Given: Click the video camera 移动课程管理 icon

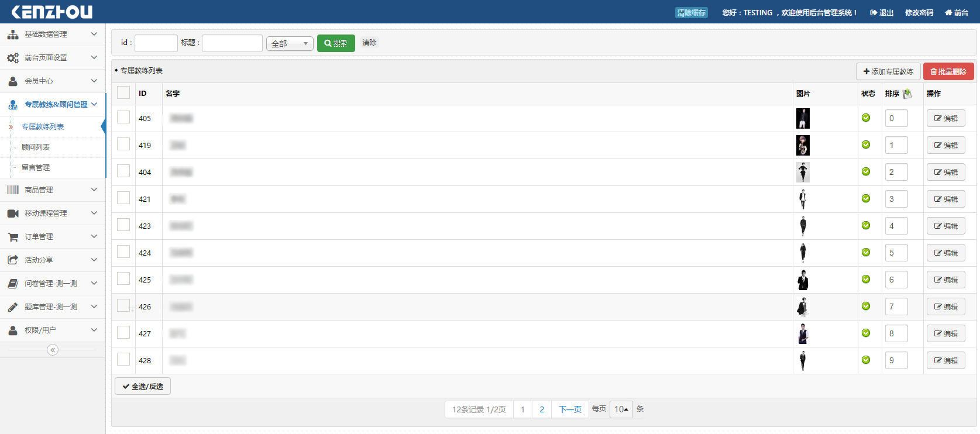Looking at the screenshot, I should coord(13,213).
